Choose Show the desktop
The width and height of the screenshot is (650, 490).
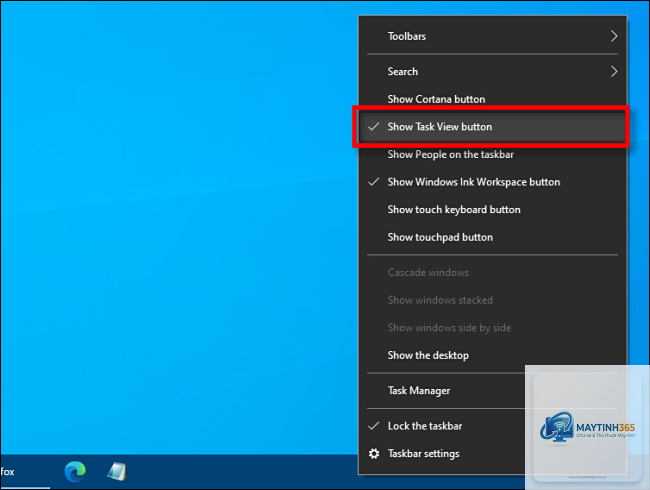pyautogui.click(x=492, y=355)
